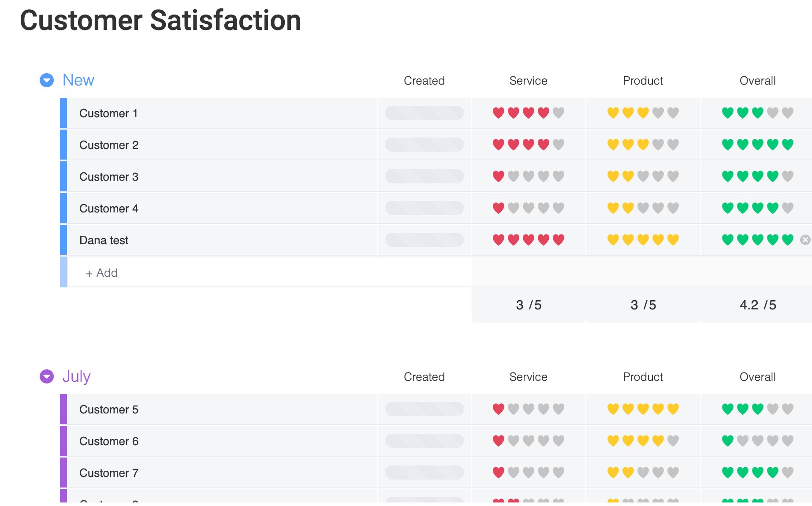Clear Dana test Overall rating with x icon
The height and width of the screenshot is (506, 812).
tap(805, 240)
